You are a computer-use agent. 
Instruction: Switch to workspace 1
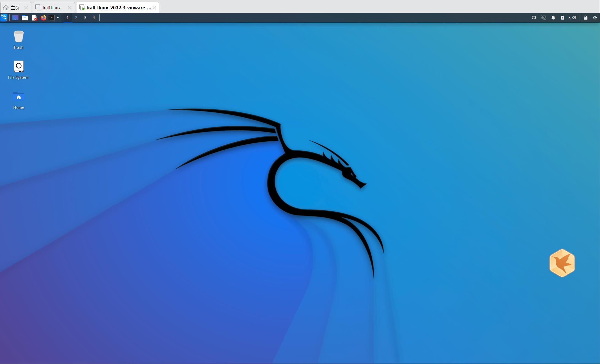[67, 18]
